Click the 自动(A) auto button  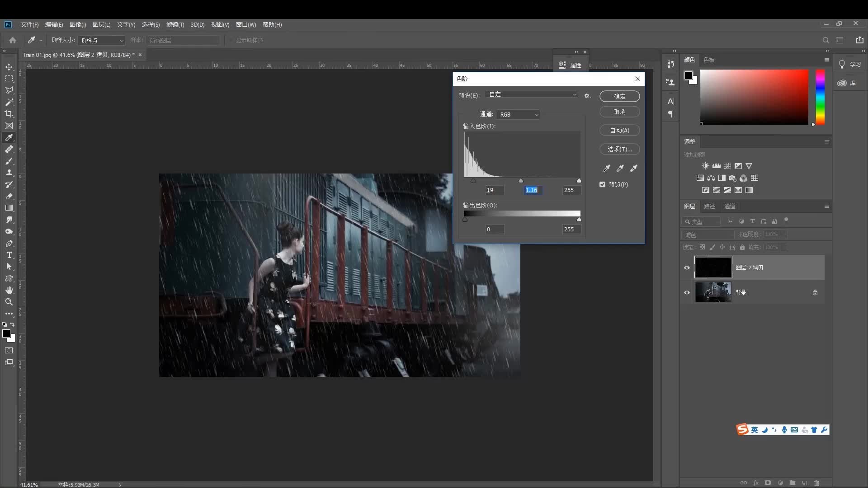(x=619, y=130)
